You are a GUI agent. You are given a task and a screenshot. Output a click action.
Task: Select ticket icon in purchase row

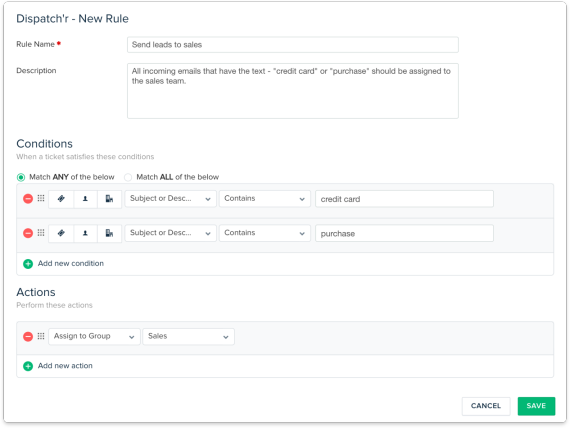click(61, 233)
